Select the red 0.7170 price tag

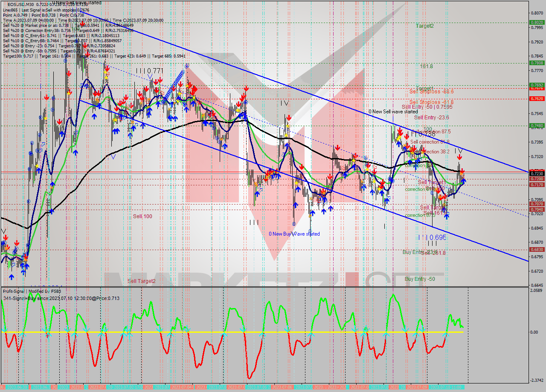coord(536,184)
